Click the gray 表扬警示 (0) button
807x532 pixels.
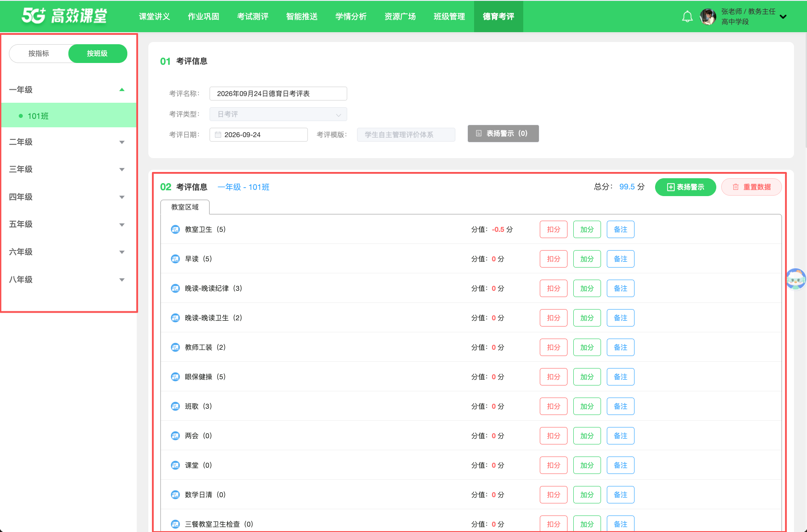503,134
